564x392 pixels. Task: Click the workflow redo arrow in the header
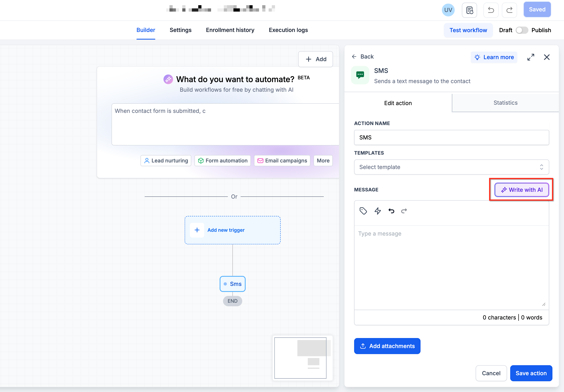point(509,10)
